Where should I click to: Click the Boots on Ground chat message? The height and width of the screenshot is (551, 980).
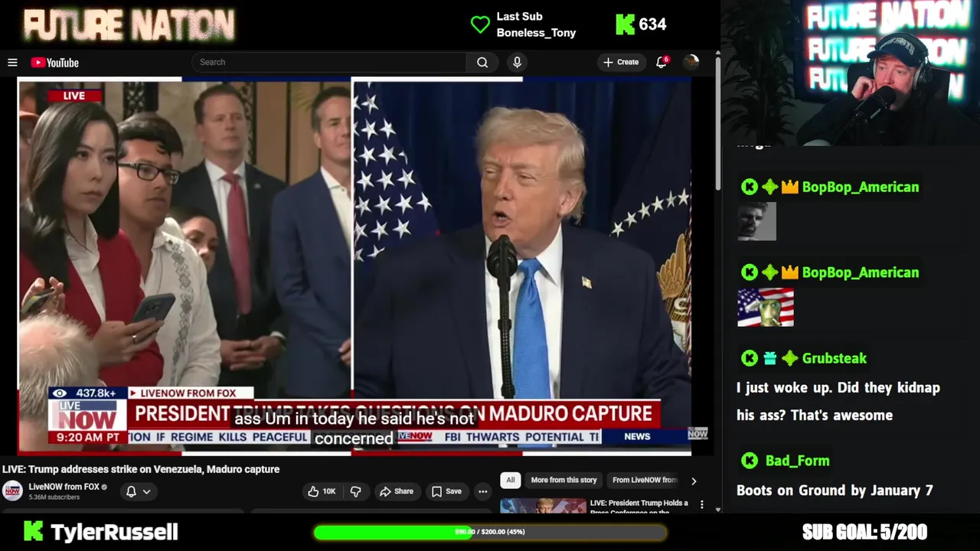tap(835, 490)
